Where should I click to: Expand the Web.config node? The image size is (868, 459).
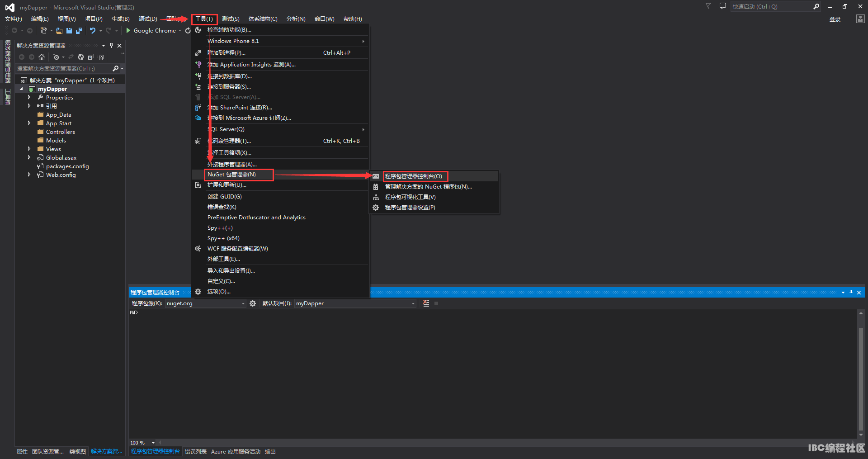(29, 175)
